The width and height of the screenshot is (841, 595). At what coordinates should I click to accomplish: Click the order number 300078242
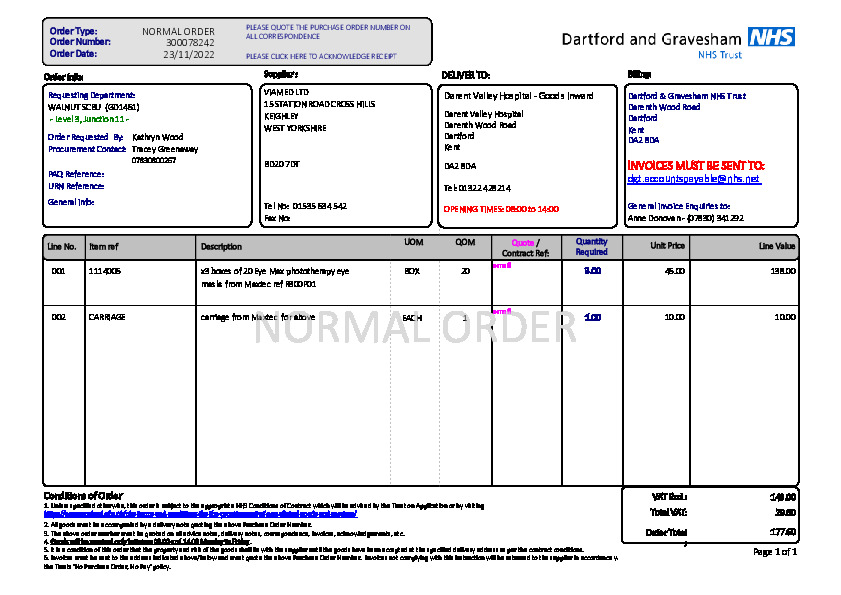coord(190,43)
